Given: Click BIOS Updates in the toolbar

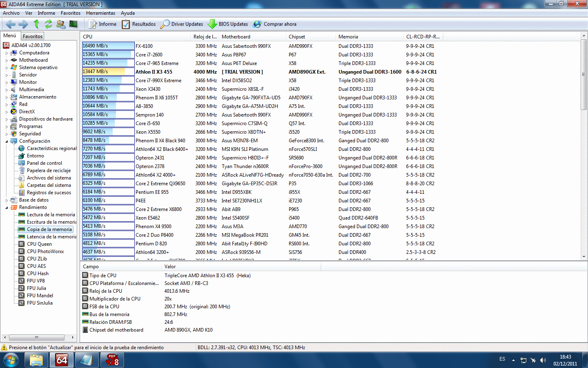Looking at the screenshot, I should click(228, 24).
